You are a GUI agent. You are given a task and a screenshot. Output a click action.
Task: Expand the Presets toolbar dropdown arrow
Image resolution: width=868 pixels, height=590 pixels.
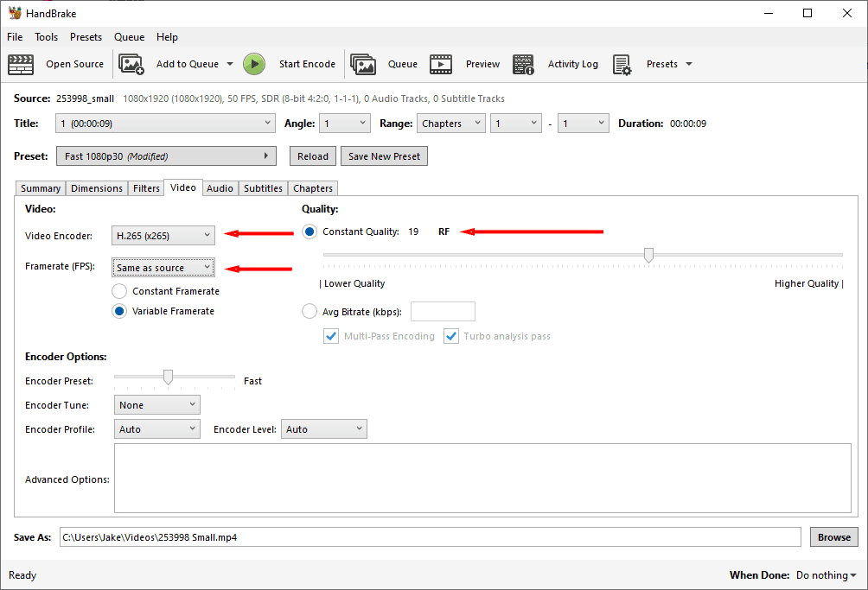click(x=689, y=64)
